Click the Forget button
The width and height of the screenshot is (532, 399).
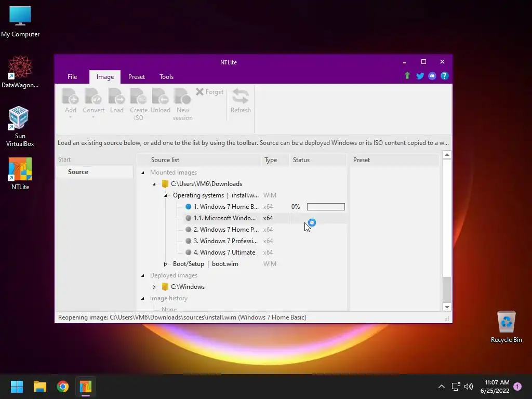pos(210,92)
